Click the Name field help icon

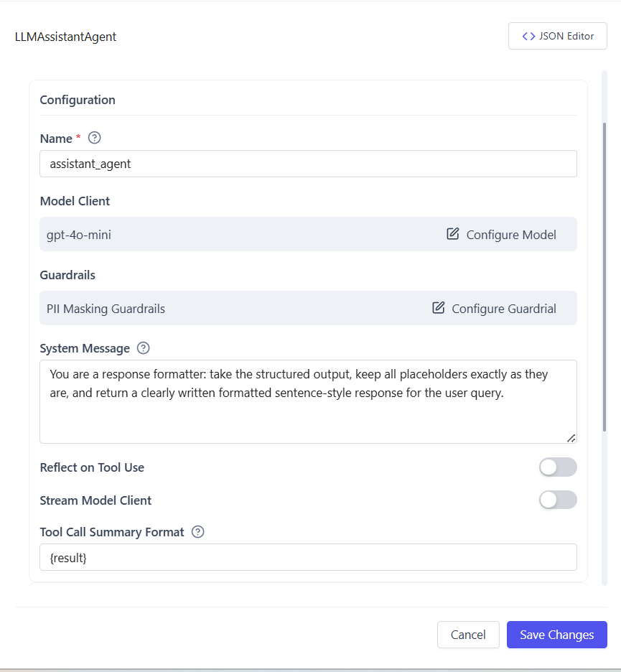click(x=94, y=138)
